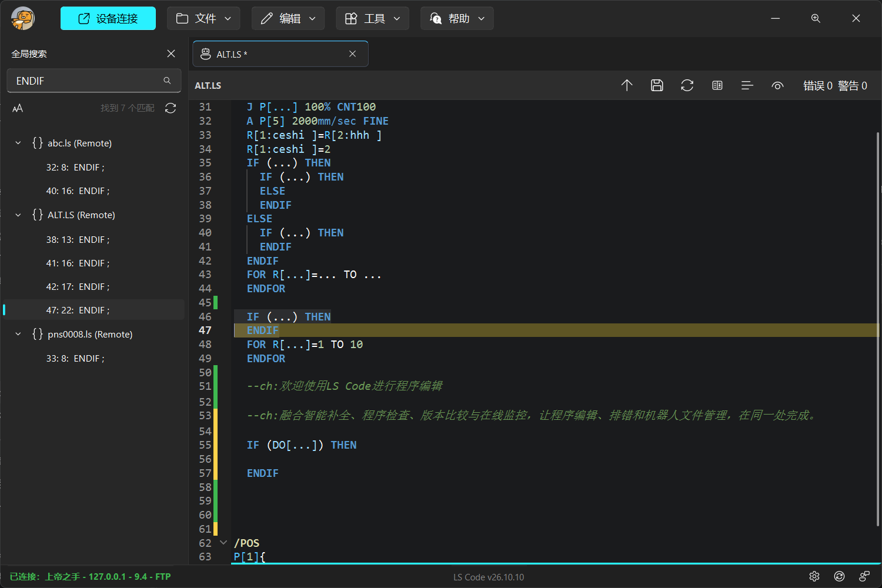882x588 pixels.
Task: Collapse the ALT.LS (Remote) results group
Action: [x=18, y=215]
